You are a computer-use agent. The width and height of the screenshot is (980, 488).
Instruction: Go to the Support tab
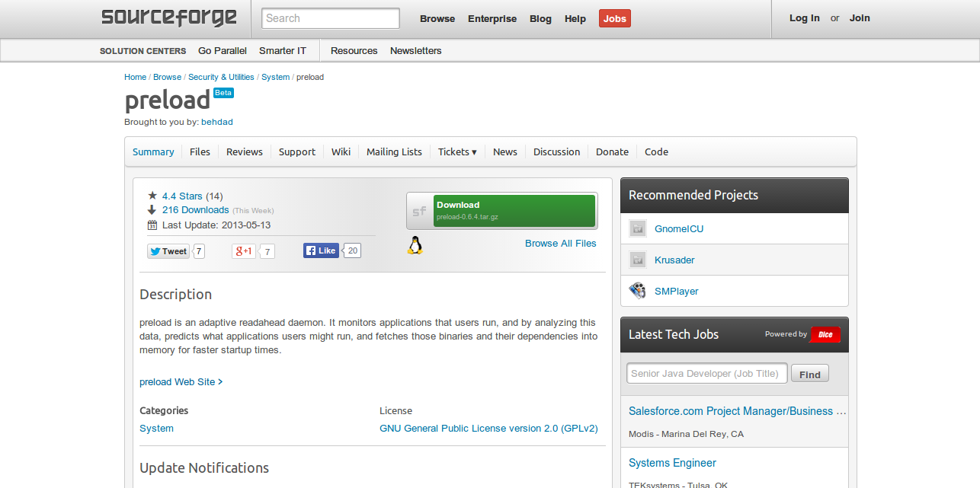tap(297, 152)
